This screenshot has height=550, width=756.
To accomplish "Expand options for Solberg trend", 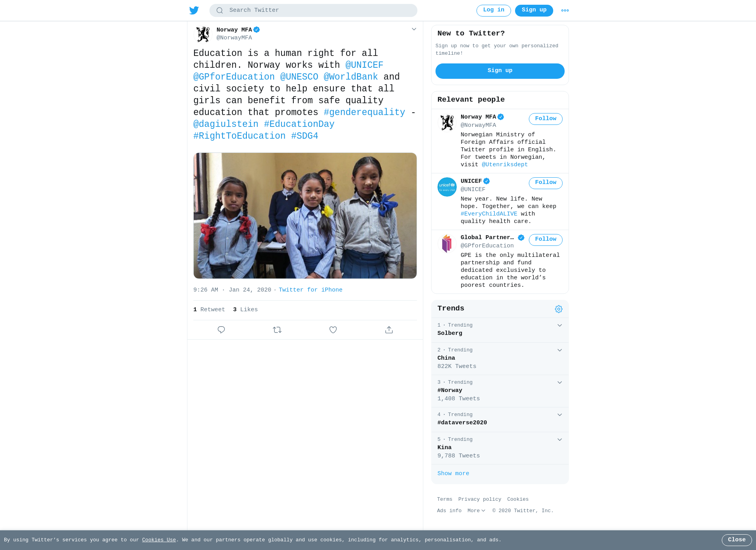I will (x=560, y=325).
